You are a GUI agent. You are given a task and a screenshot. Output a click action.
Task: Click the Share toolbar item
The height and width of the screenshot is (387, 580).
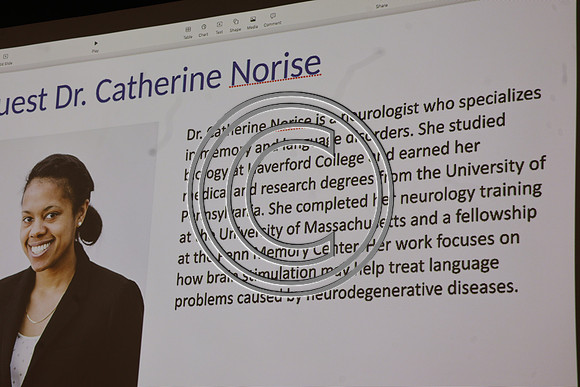click(x=381, y=6)
